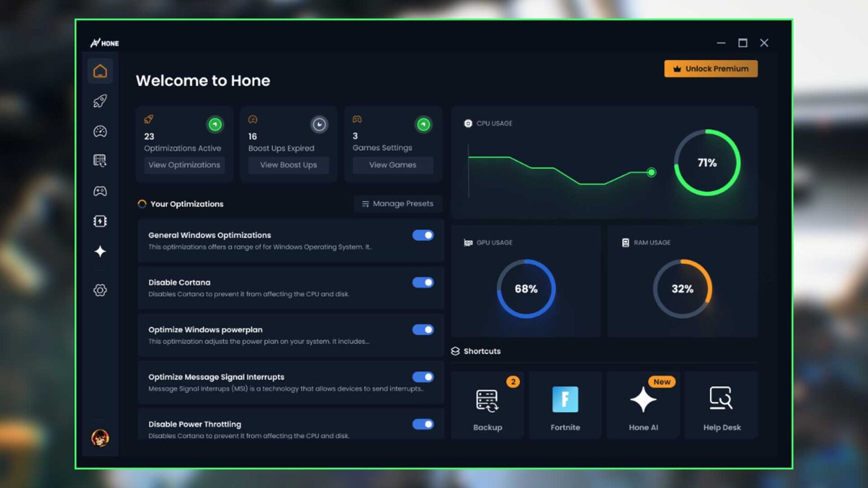Launch the Fortnite shortcut
868x488 pixels.
pos(565,406)
